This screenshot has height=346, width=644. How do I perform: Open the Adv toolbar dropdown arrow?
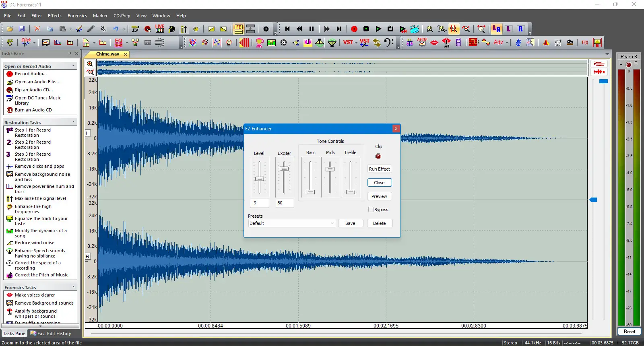click(x=507, y=43)
